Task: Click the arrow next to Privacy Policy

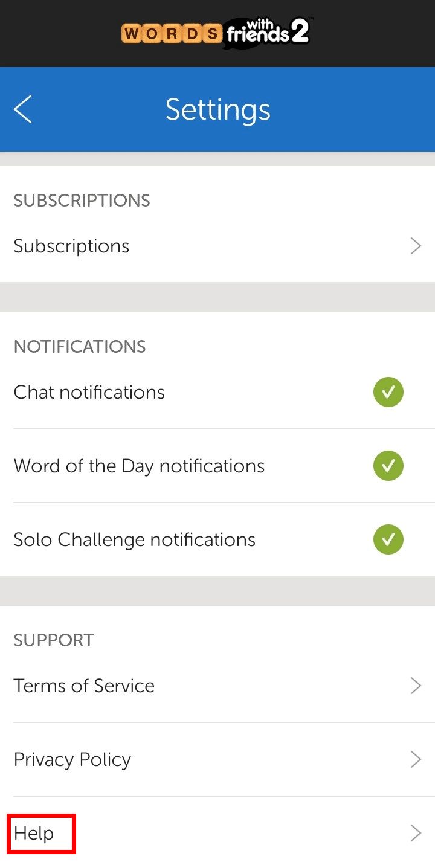Action: pos(416,759)
